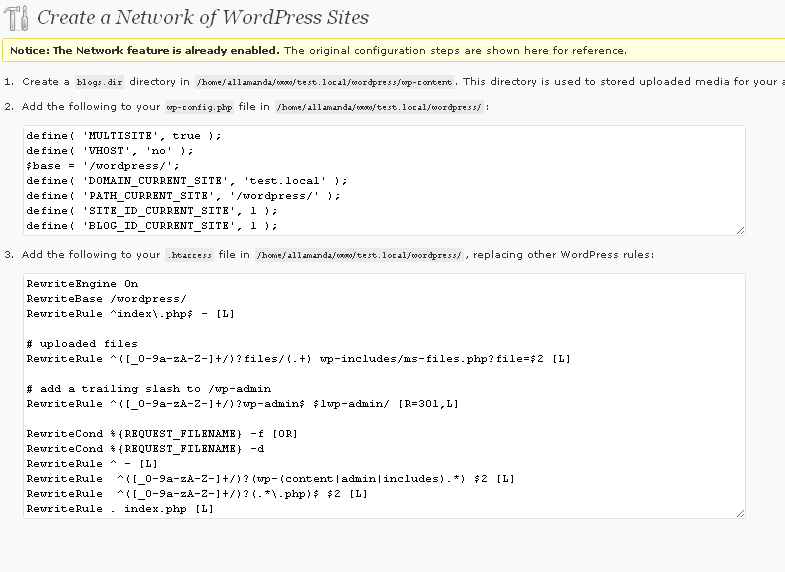Click the RewriteCond line ending with -f [OR]
785x572 pixels.
point(162,434)
